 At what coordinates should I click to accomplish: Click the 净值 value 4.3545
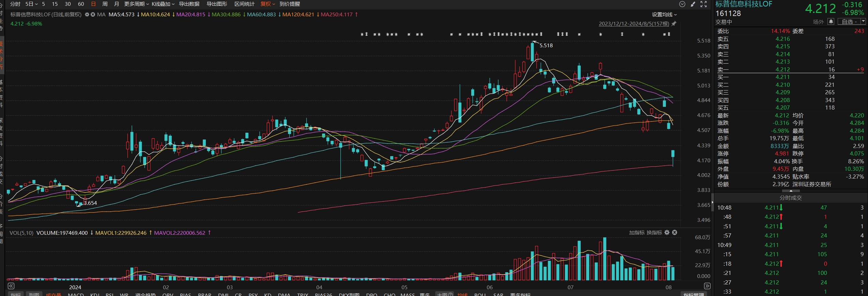pyautogui.click(x=781, y=177)
